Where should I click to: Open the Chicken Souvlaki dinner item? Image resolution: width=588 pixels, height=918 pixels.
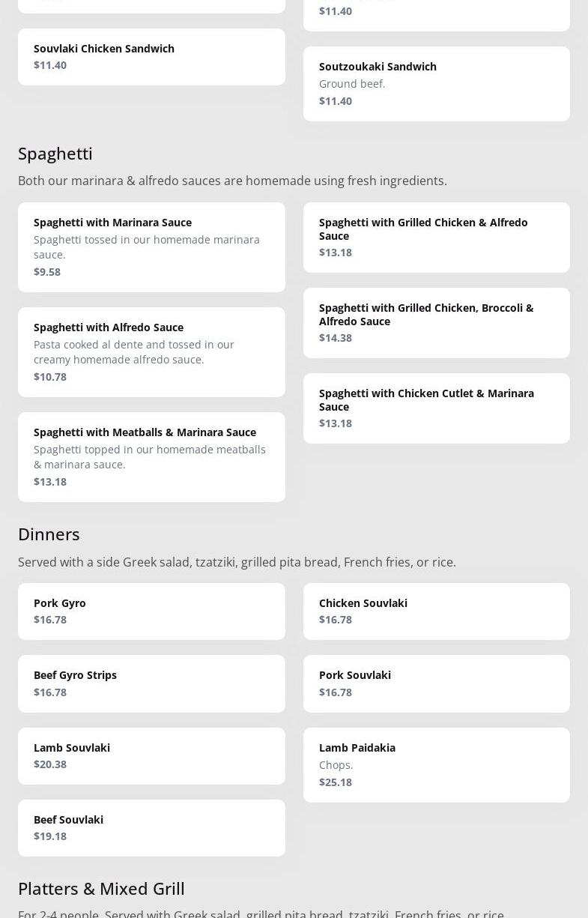point(436,611)
